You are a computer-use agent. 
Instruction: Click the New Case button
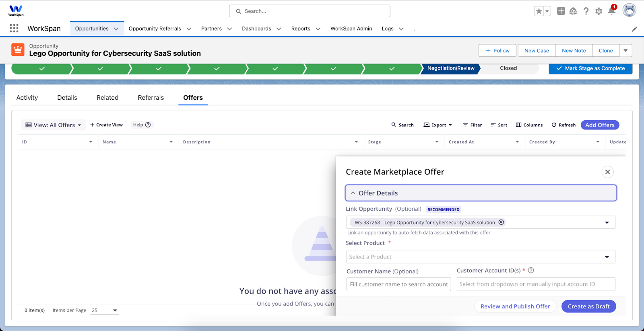point(537,51)
